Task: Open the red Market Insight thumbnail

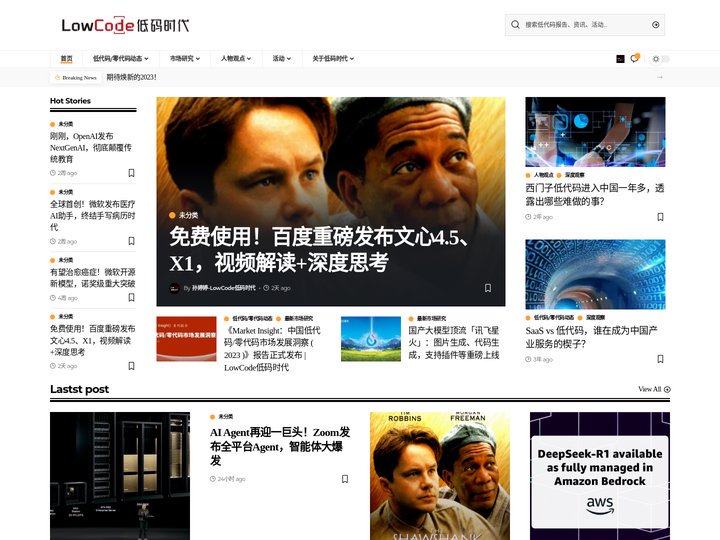Action: pyautogui.click(x=186, y=338)
